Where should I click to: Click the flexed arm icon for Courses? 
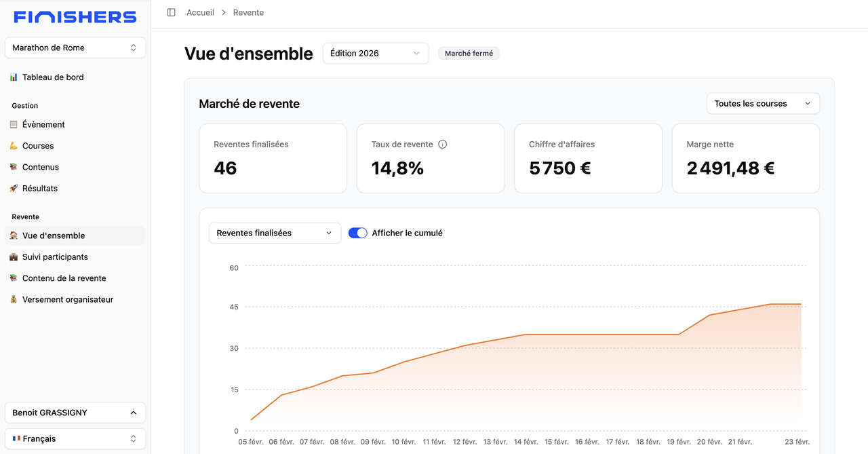pyautogui.click(x=14, y=146)
